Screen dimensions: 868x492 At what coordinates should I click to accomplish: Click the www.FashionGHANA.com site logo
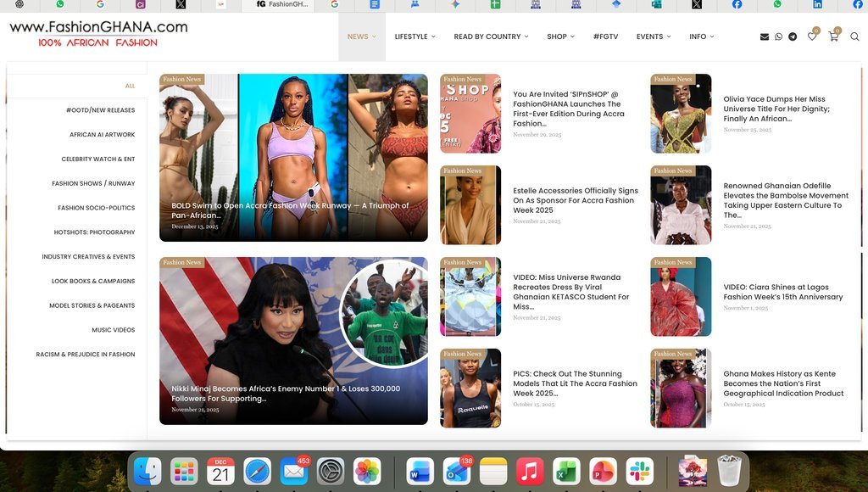coord(98,33)
